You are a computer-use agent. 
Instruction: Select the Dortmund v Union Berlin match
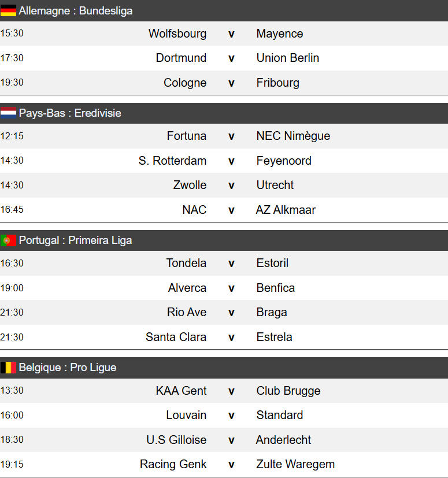coord(231,58)
